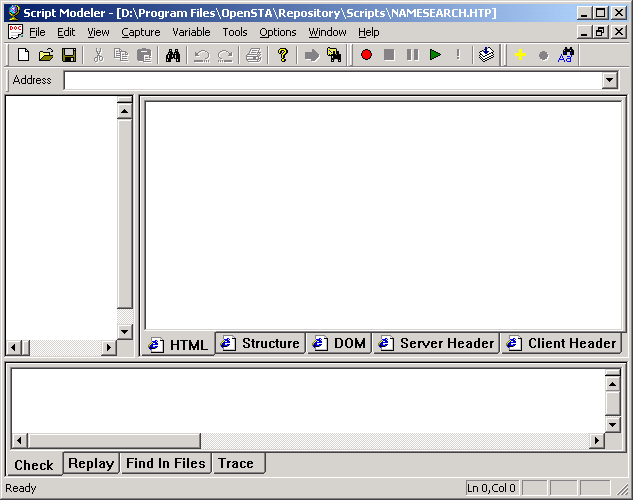Click the Cut scissors icon
633x500 pixels.
click(x=98, y=55)
